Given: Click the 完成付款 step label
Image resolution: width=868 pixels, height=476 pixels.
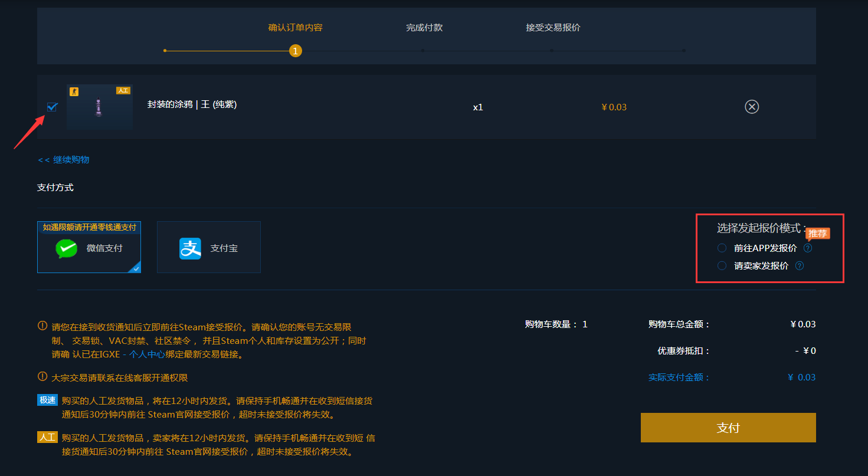Looking at the screenshot, I should 424,28.
